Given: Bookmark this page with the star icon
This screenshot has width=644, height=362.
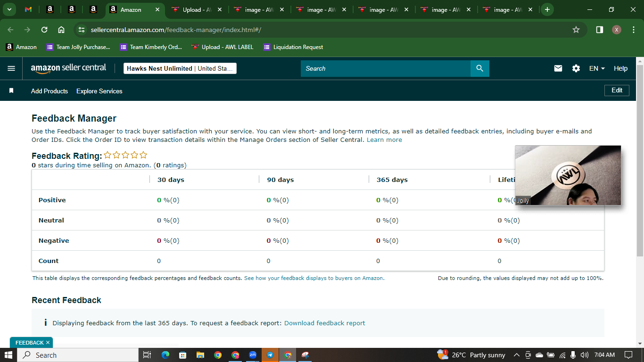Looking at the screenshot, I should (x=576, y=30).
